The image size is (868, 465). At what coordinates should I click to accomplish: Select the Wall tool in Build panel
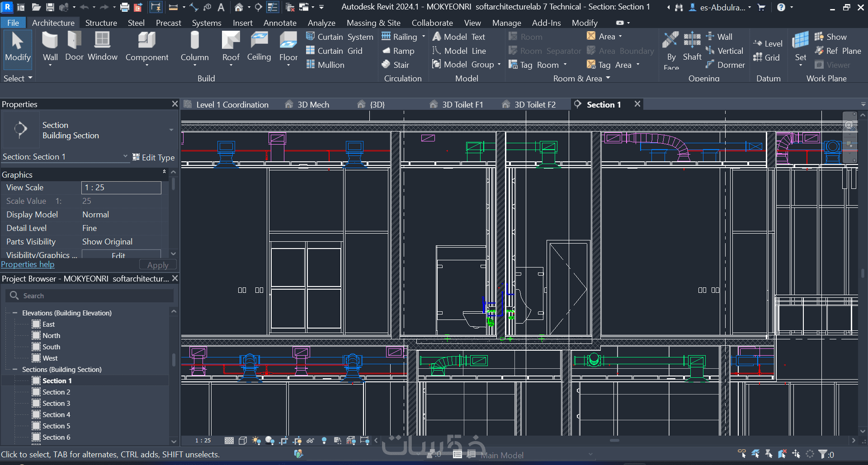pyautogui.click(x=50, y=47)
